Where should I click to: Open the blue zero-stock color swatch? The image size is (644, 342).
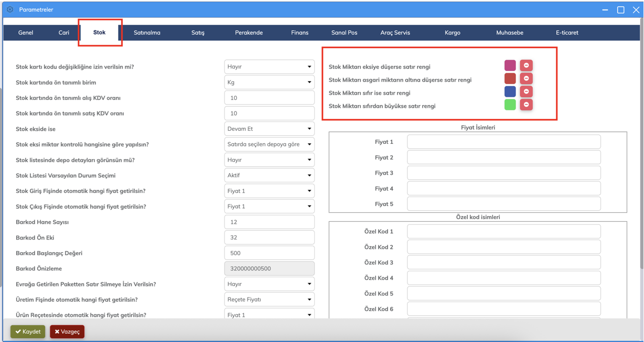[x=510, y=92]
